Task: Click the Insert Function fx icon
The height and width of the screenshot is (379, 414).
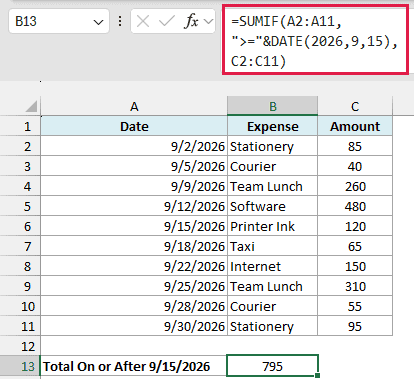Action: pyautogui.click(x=191, y=22)
